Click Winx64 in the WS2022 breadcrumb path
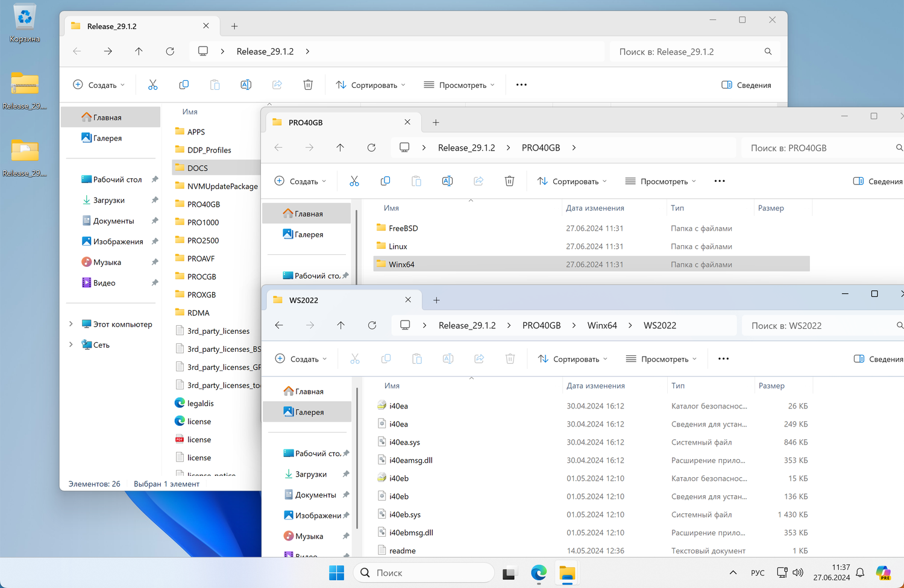The width and height of the screenshot is (904, 588). [601, 325]
